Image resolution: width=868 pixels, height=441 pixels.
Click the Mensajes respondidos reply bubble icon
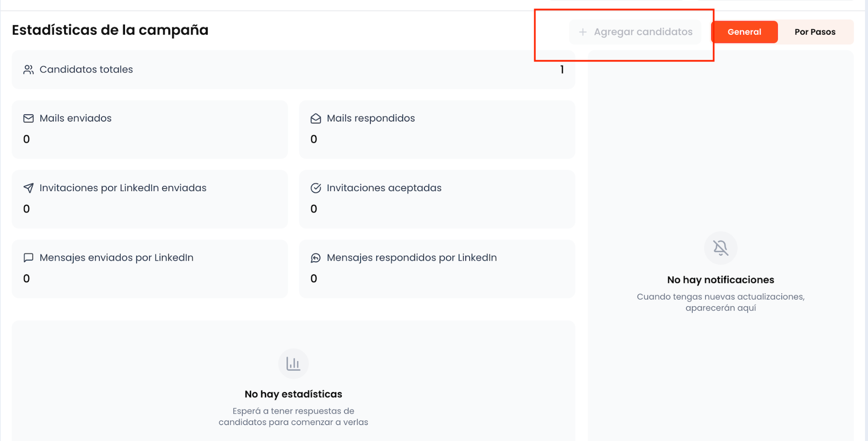tap(316, 258)
